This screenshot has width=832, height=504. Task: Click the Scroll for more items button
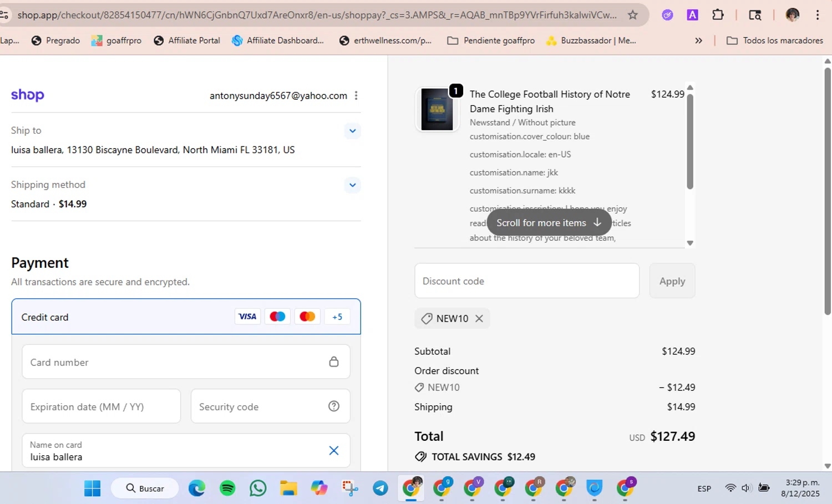click(x=549, y=223)
